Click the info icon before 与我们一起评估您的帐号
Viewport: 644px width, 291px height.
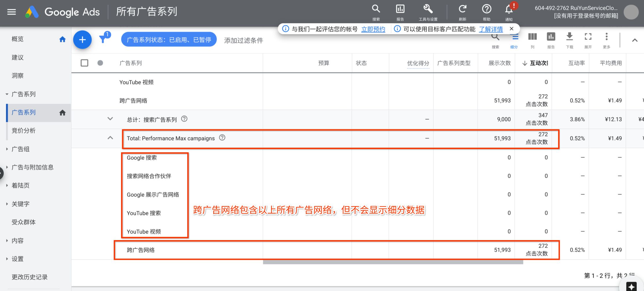coord(285,29)
